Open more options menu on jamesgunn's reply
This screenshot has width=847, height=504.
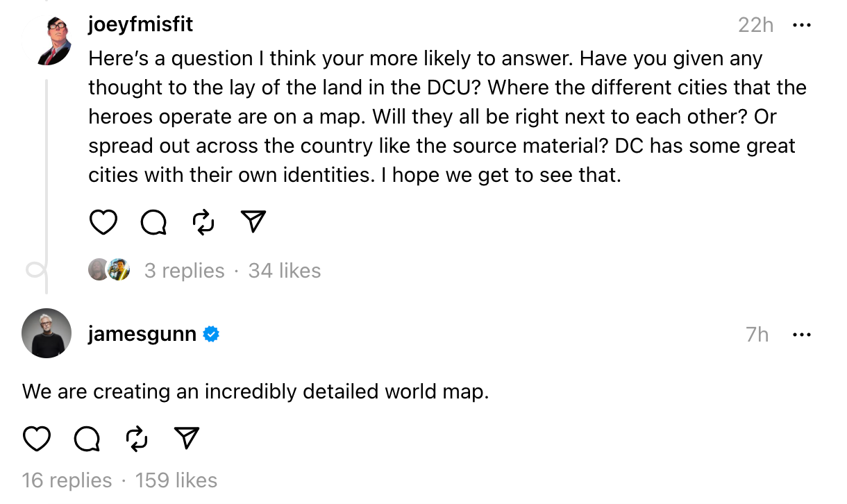click(x=802, y=334)
